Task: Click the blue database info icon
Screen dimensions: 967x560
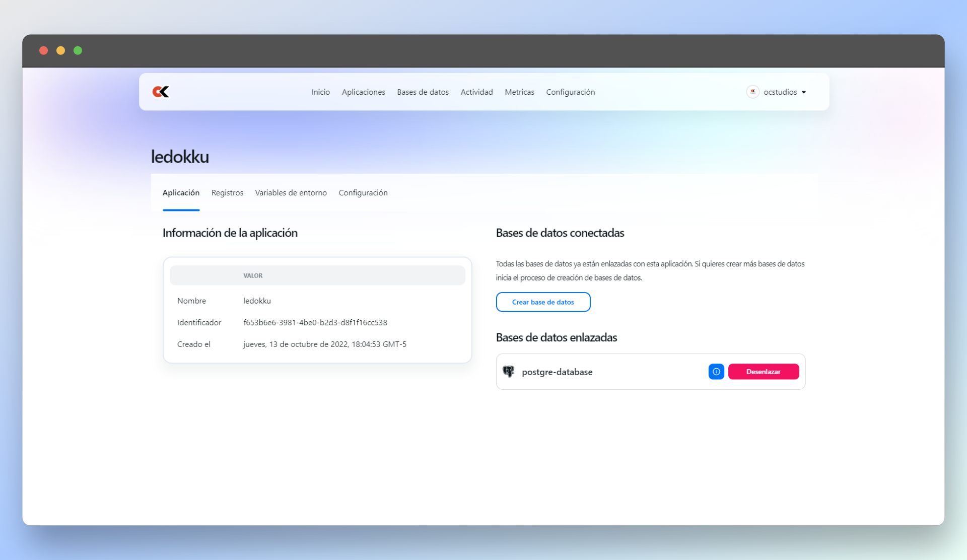Action: [x=716, y=372]
